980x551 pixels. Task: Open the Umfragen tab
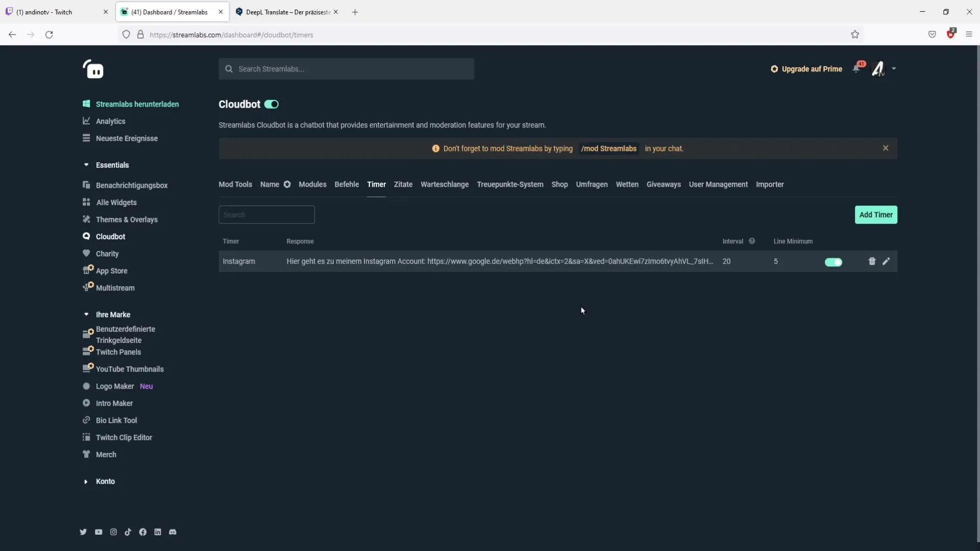click(x=592, y=185)
